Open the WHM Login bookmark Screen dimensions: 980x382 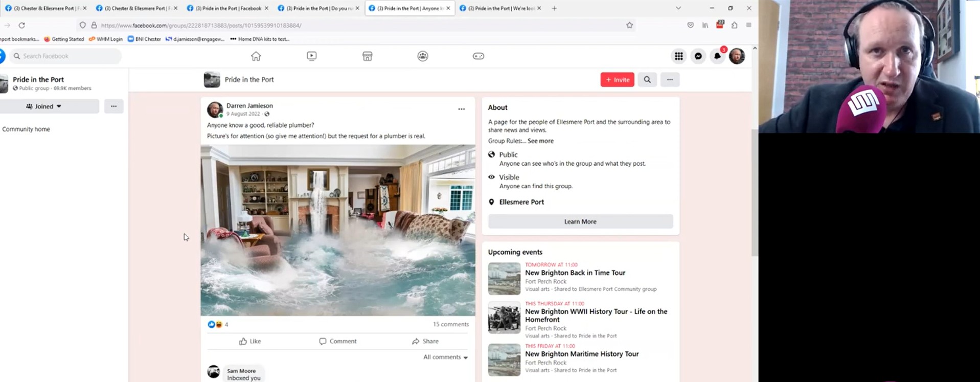[x=106, y=39]
